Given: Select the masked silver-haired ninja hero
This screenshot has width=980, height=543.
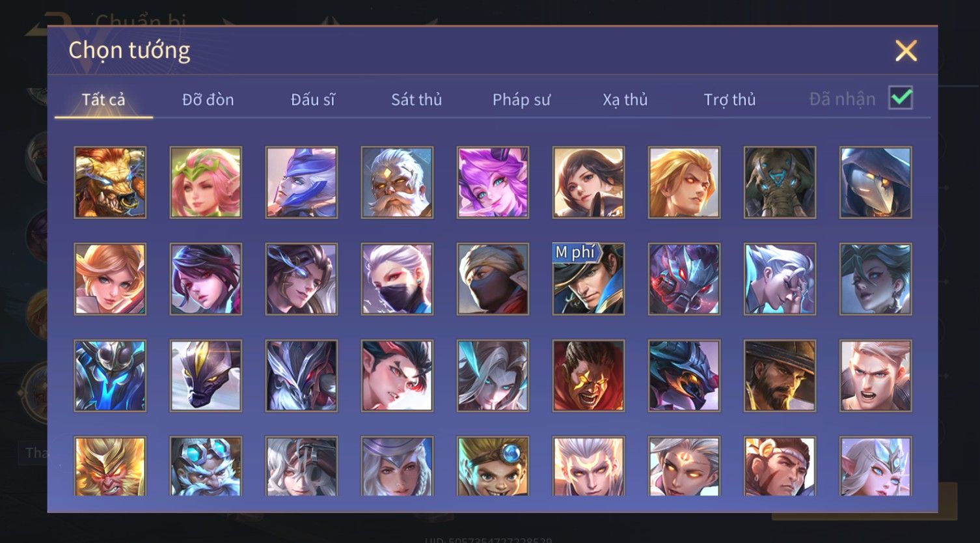Looking at the screenshot, I should coord(397,279).
